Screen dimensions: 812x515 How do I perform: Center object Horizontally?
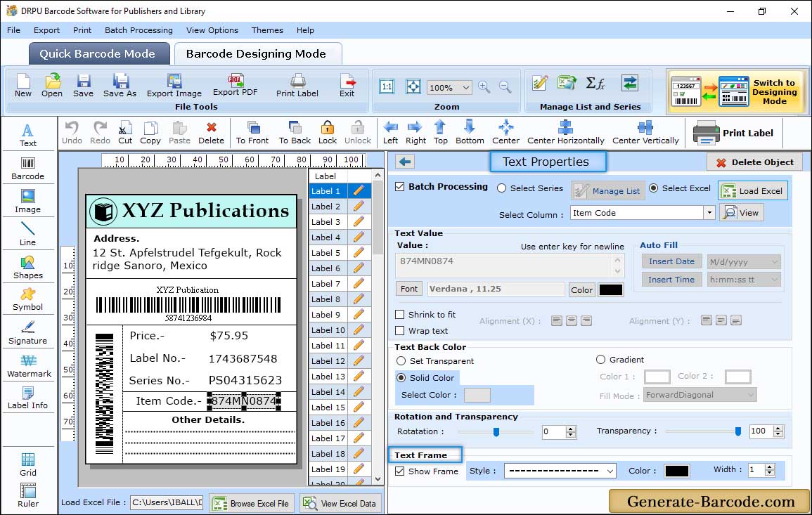(565, 133)
